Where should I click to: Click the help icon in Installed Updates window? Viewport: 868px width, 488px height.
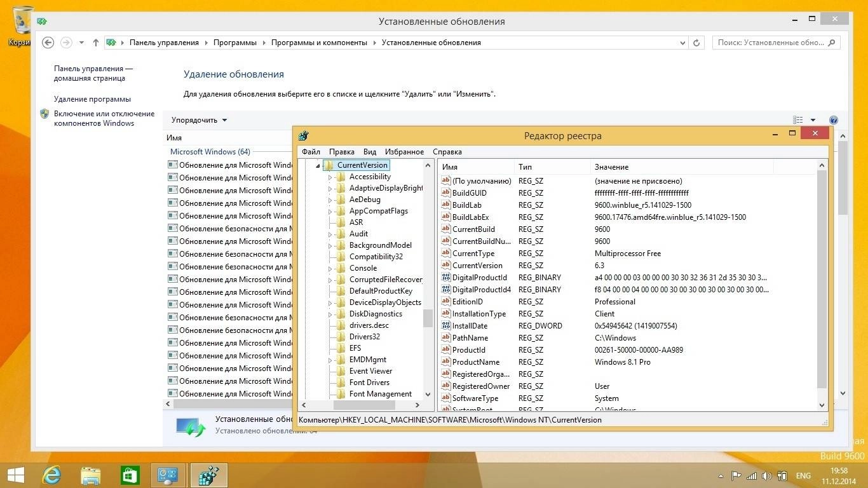tap(834, 120)
